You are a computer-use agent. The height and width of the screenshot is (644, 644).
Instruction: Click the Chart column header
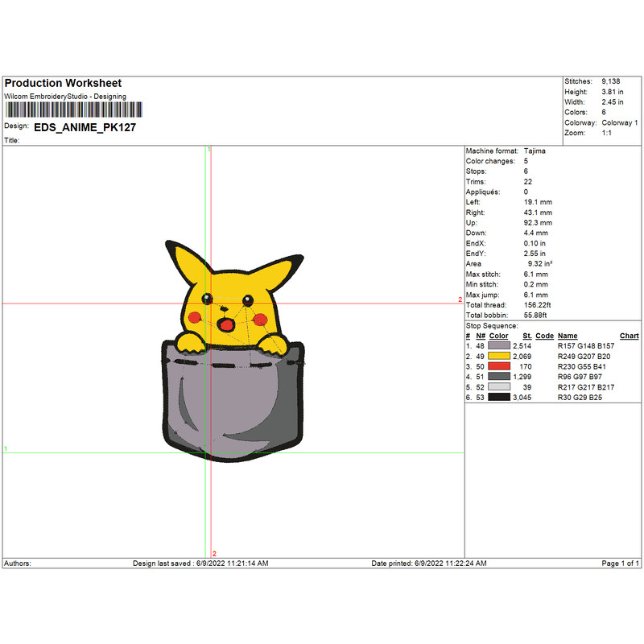[x=629, y=336]
